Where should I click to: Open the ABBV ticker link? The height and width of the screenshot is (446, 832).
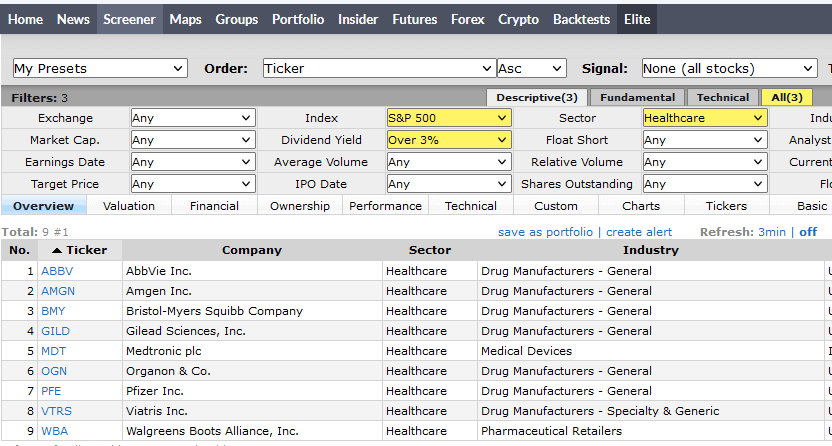point(57,271)
